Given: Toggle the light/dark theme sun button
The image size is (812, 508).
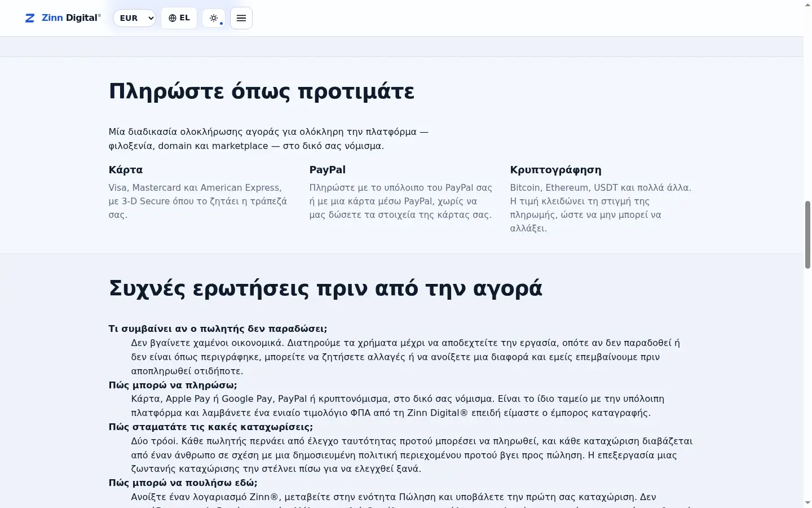Looking at the screenshot, I should 214,18.
